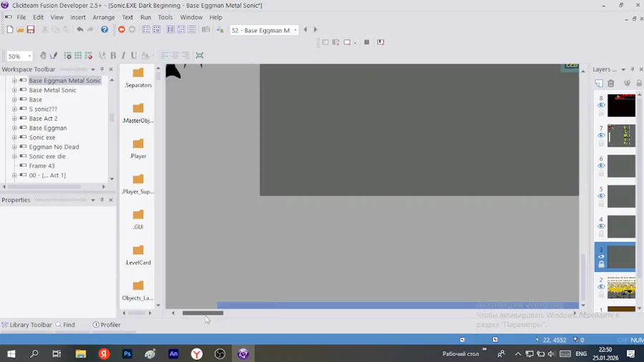Toggle visibility of layer 8

click(601, 105)
